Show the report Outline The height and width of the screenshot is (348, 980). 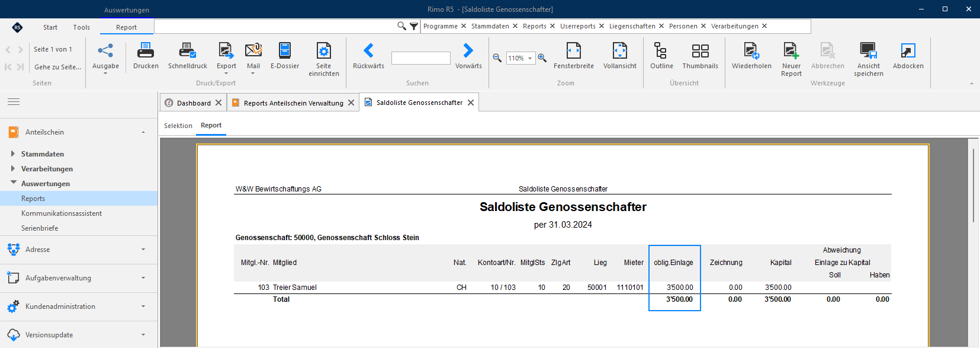coord(661,56)
